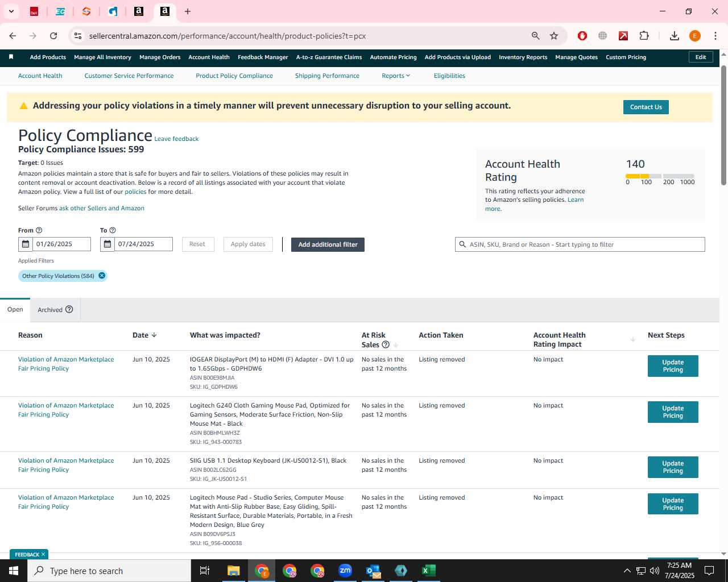Open Eligibilities tab
The height and width of the screenshot is (582, 728).
pos(449,76)
